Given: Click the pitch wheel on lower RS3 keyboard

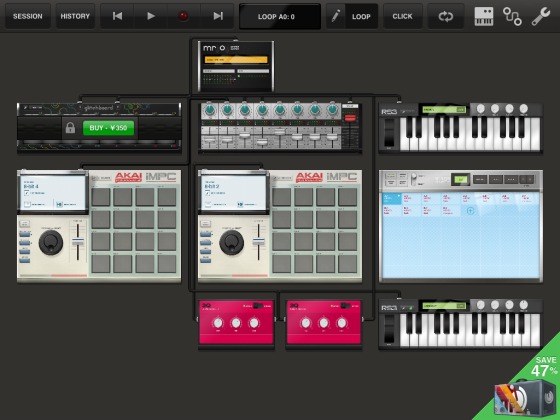Looking at the screenshot, I should tap(389, 329).
